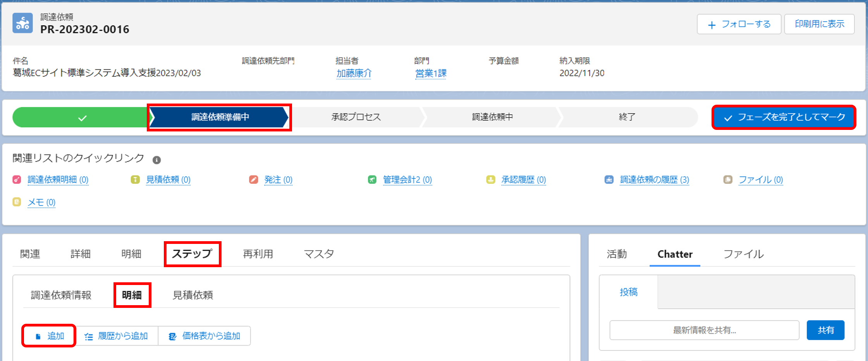
Task: Open the 承認履歴 (0) quick link
Action: 524,180
